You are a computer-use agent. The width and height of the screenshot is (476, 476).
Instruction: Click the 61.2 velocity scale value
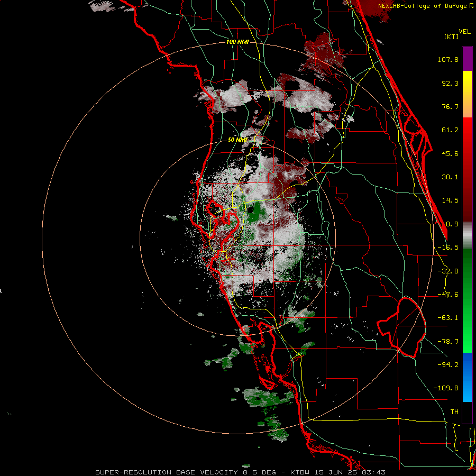[450, 130]
